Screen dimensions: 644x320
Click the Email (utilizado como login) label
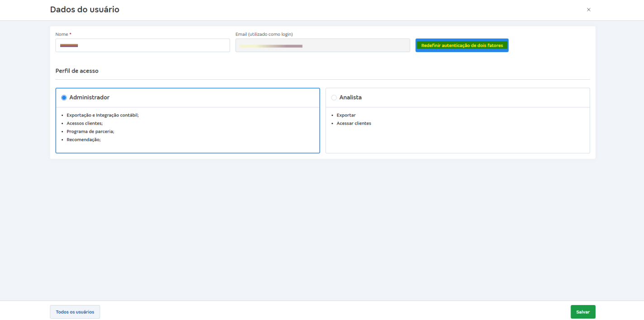264,34
